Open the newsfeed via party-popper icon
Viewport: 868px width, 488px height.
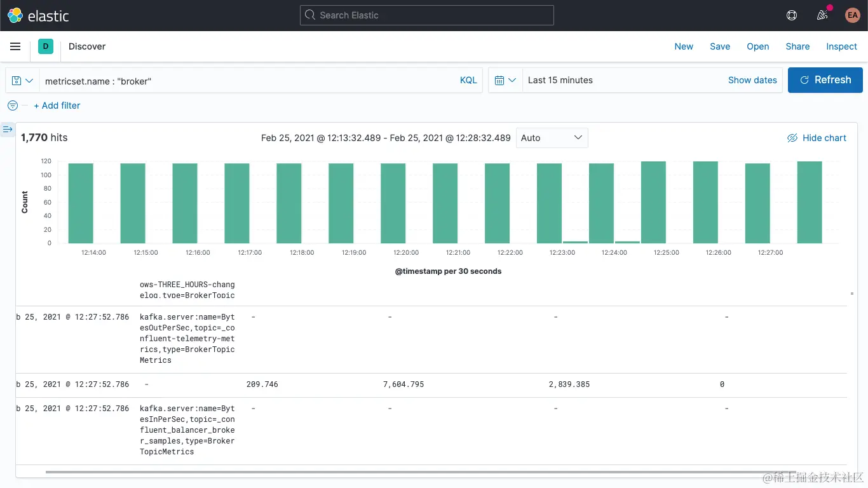tap(822, 15)
